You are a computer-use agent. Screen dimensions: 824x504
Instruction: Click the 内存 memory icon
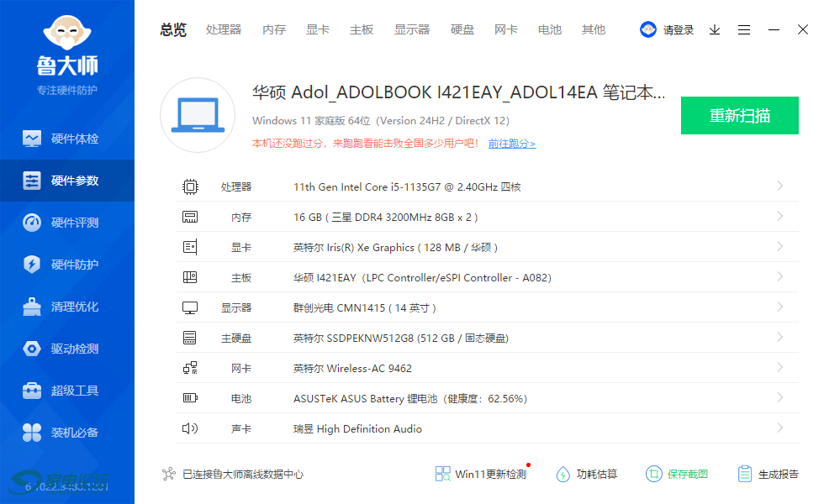tap(190, 217)
